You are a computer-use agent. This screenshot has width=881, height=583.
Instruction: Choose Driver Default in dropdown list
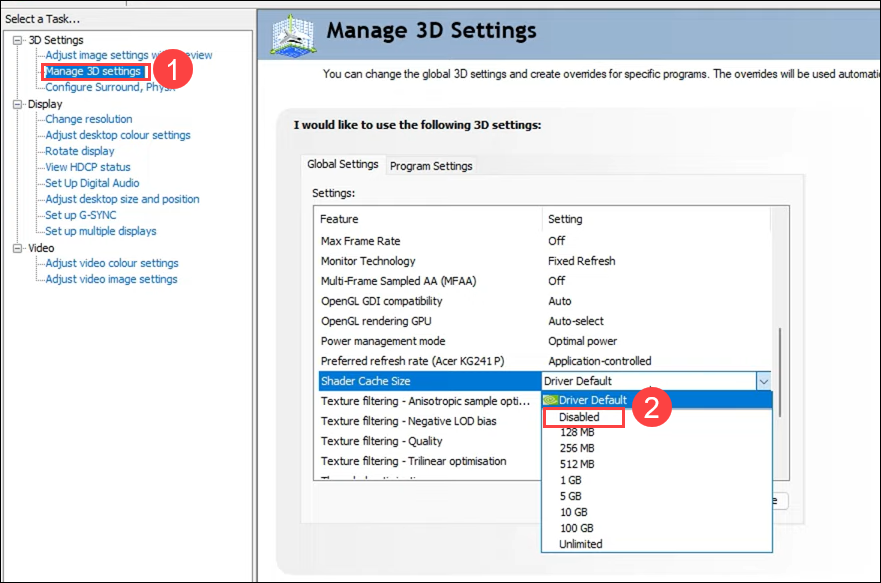tap(657, 400)
